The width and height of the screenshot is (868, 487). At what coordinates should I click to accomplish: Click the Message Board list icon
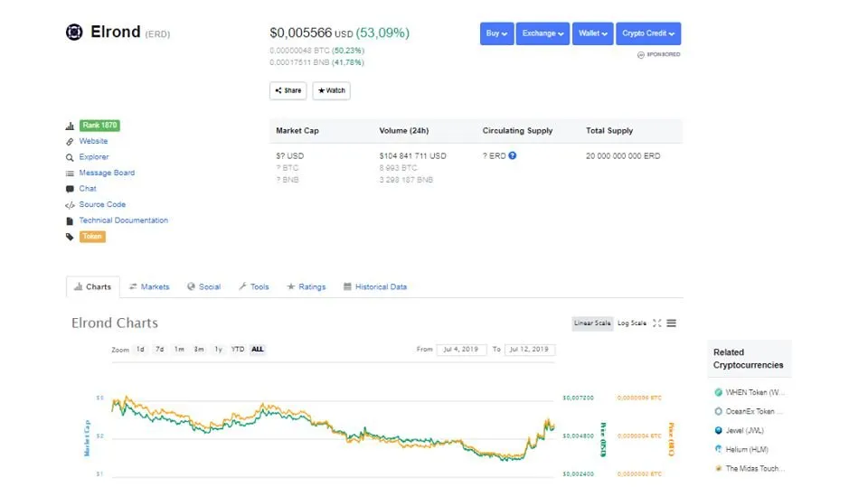70,173
